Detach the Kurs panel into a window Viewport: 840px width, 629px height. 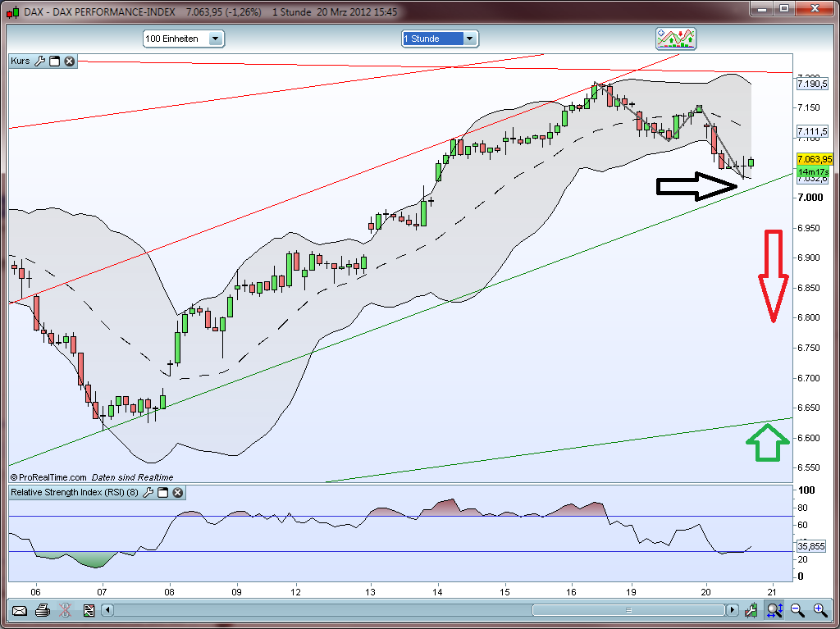(54, 61)
